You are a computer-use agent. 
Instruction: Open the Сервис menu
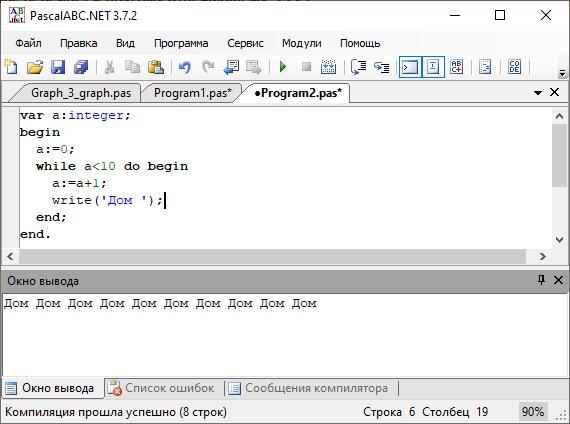click(245, 43)
